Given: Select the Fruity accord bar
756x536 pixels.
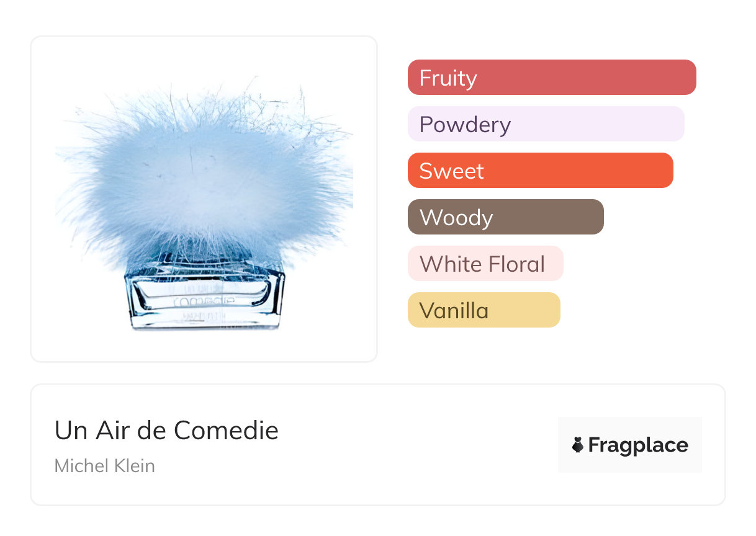Looking at the screenshot, I should (552, 78).
